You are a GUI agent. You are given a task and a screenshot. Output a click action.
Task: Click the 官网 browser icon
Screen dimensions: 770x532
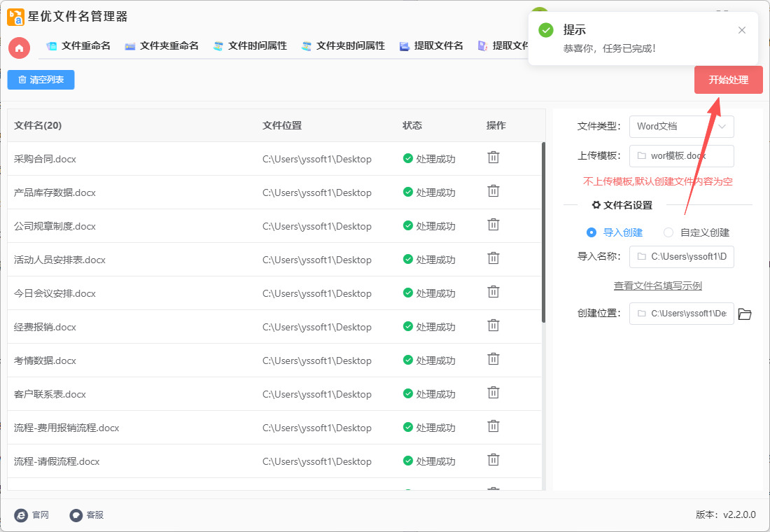[21, 515]
